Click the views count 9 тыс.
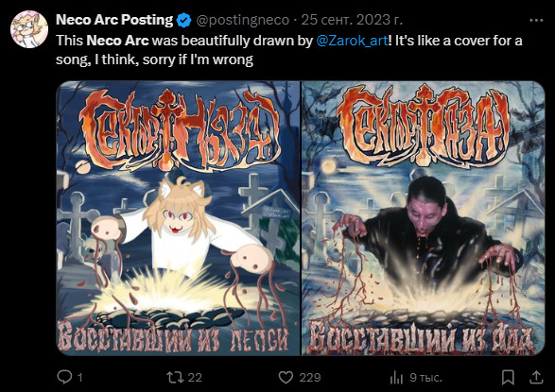The image size is (555, 392). pyautogui.click(x=425, y=378)
